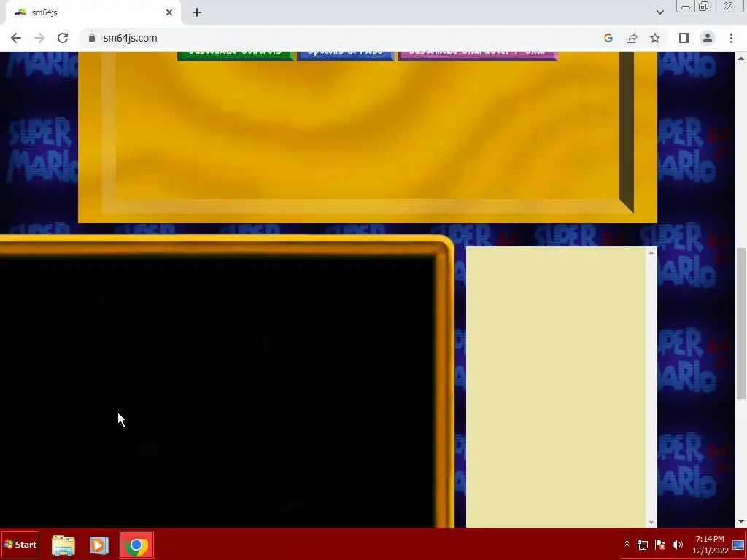Click the page's vertical scrollbar thumb

tap(741, 323)
